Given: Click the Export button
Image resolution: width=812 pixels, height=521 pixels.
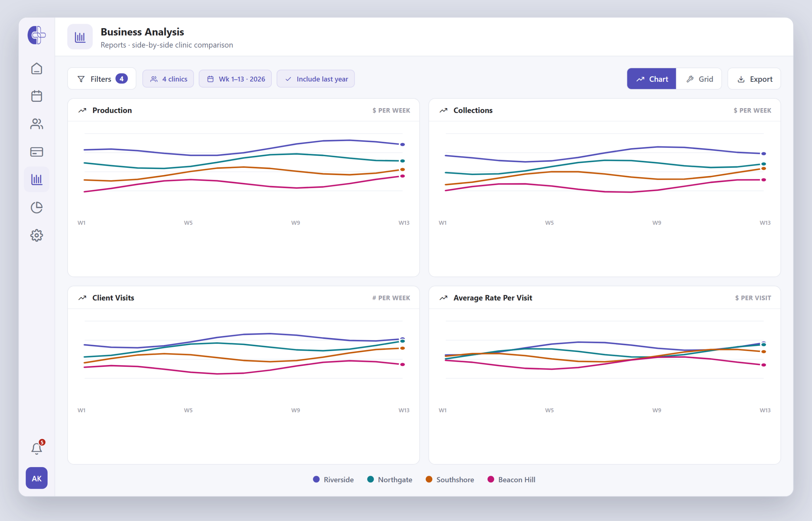Looking at the screenshot, I should pos(755,79).
